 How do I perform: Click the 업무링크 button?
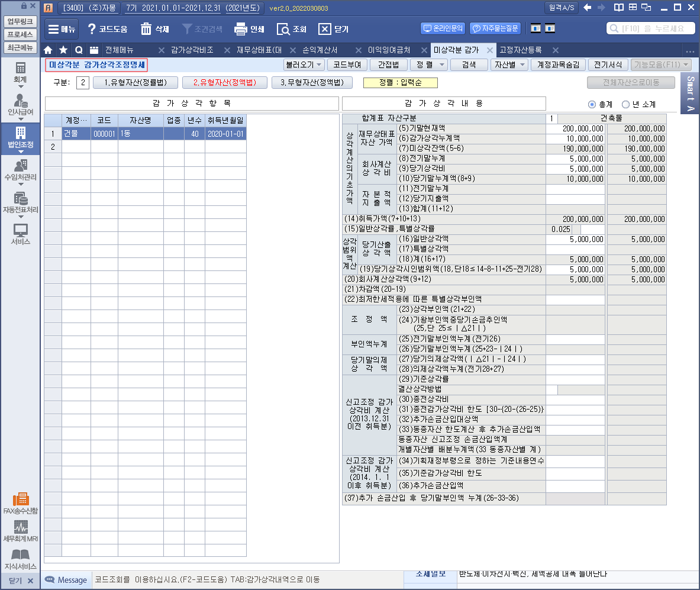pyautogui.click(x=20, y=21)
